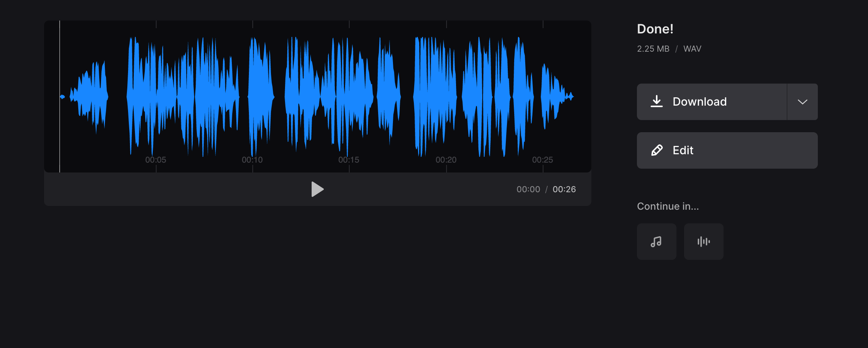
Task: Click the download arrow icon inside Download button
Action: 657,101
